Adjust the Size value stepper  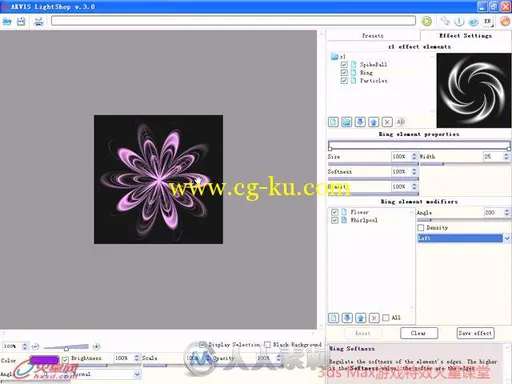click(x=414, y=156)
